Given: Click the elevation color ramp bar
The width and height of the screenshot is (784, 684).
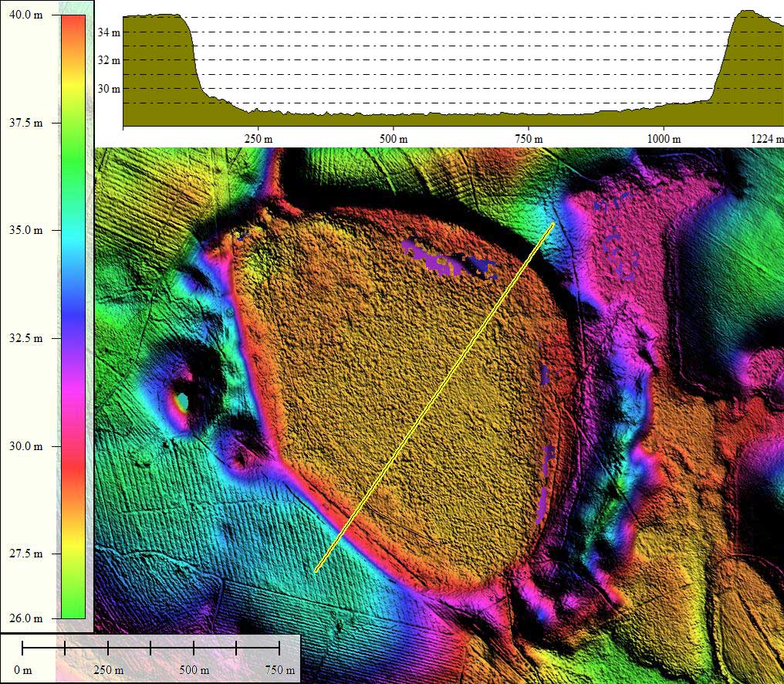Looking at the screenshot, I should coord(73,317).
